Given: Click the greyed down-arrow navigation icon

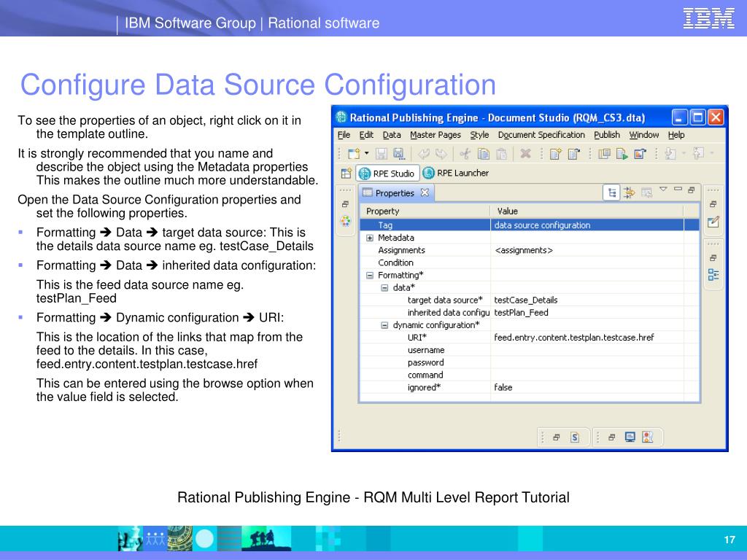Looking at the screenshot, I should [x=670, y=153].
